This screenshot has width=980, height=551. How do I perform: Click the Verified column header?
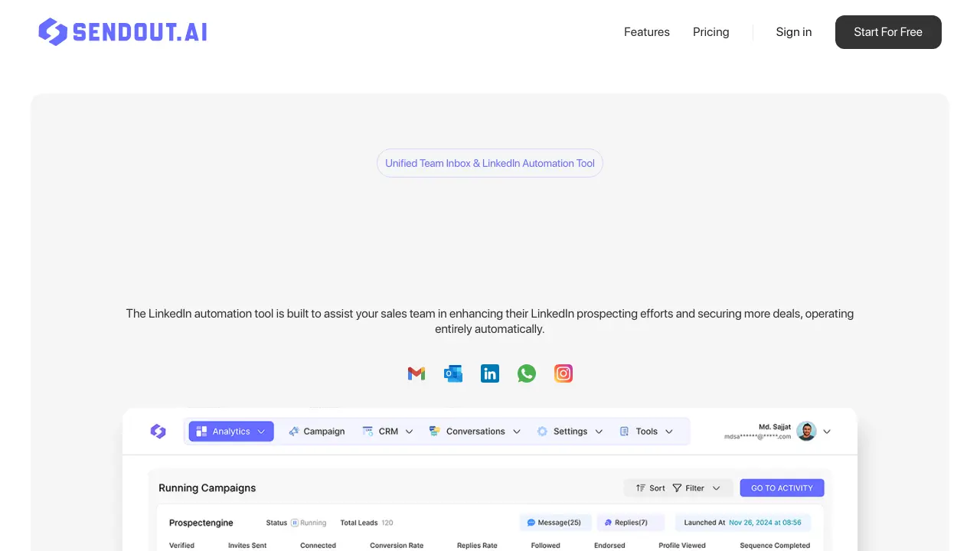(x=181, y=546)
